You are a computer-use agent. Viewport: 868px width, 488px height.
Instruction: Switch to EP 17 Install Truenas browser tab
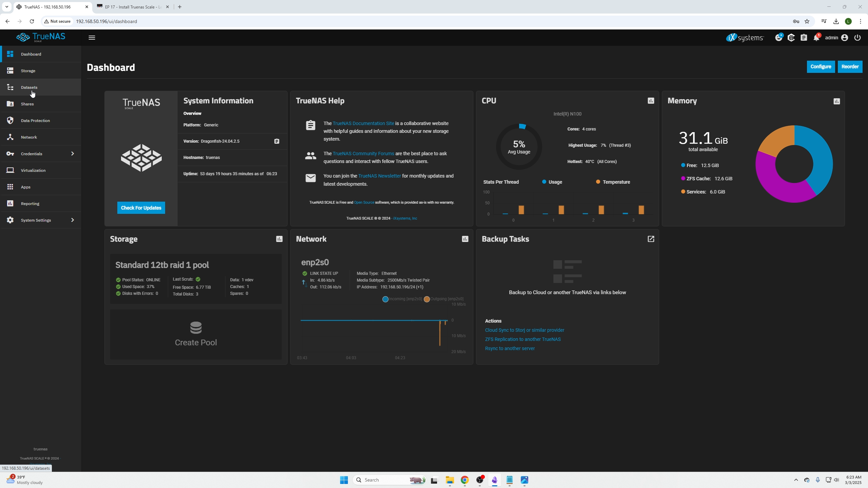click(132, 7)
